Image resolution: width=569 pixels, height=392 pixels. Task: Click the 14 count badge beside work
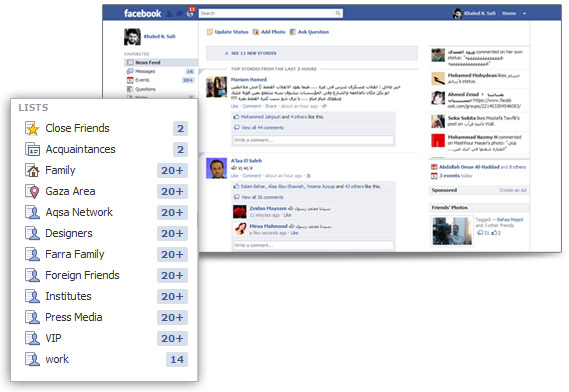click(x=177, y=359)
